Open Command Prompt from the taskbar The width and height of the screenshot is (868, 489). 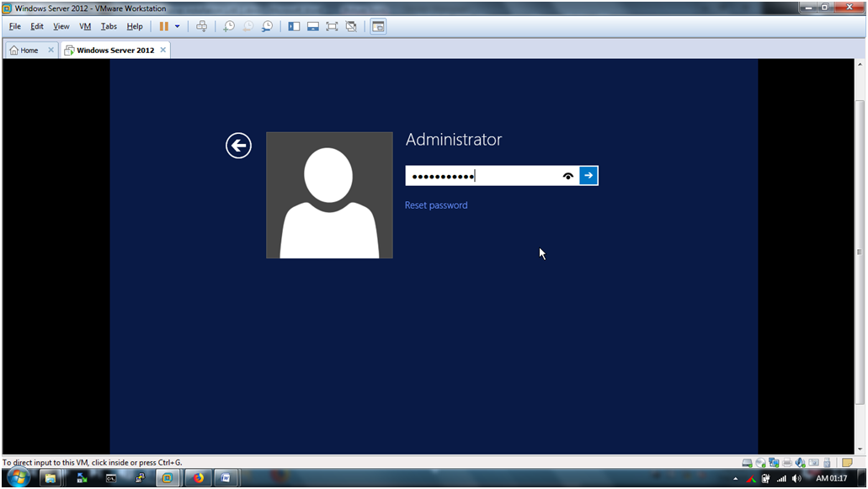[111, 478]
